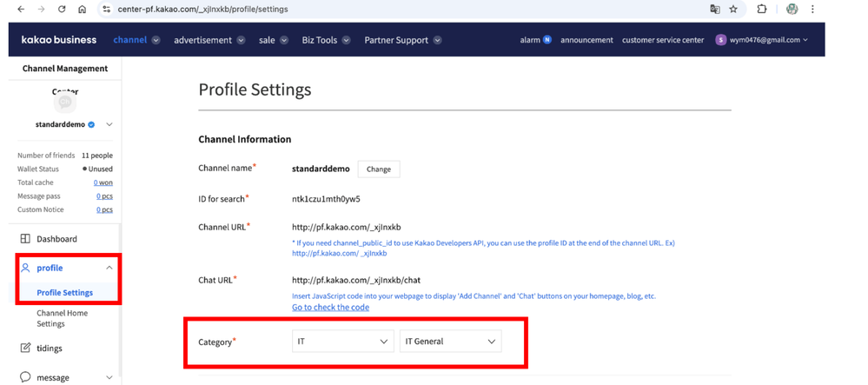Viewport: 868px width, 385px height.
Task: Open Dashboard in the sidebar
Action: point(57,239)
